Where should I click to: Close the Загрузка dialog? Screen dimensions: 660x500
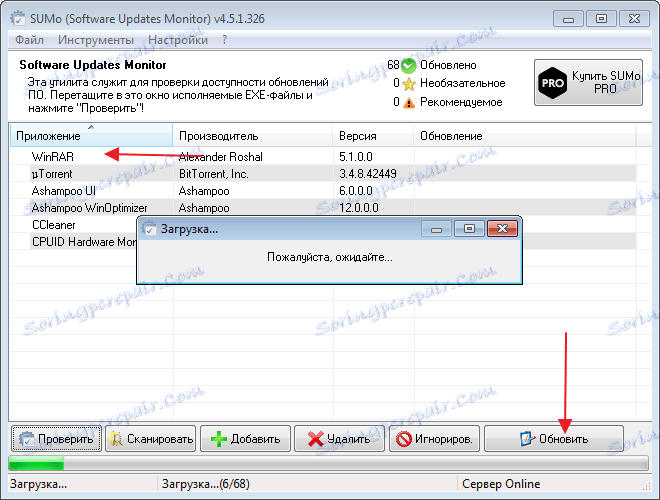pos(502,229)
